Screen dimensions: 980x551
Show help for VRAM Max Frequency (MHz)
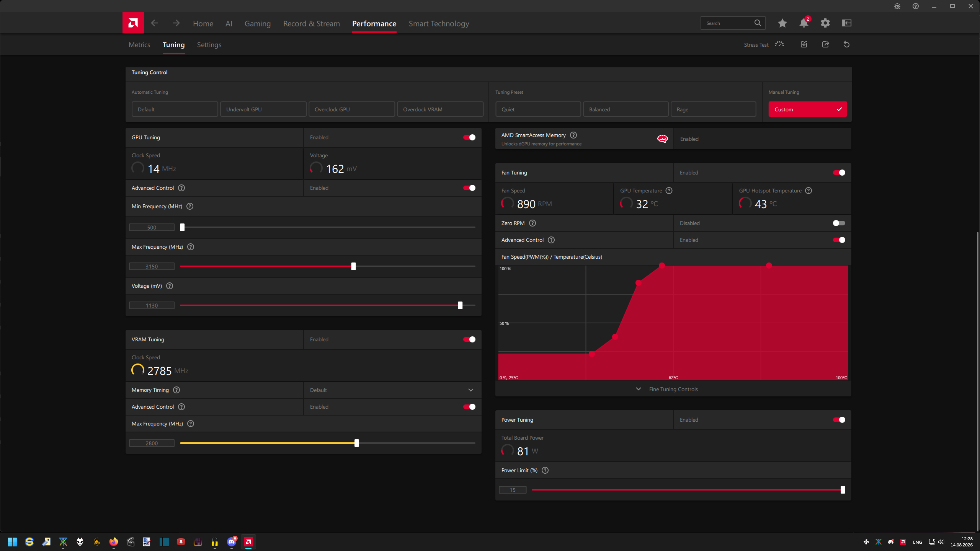click(x=191, y=424)
